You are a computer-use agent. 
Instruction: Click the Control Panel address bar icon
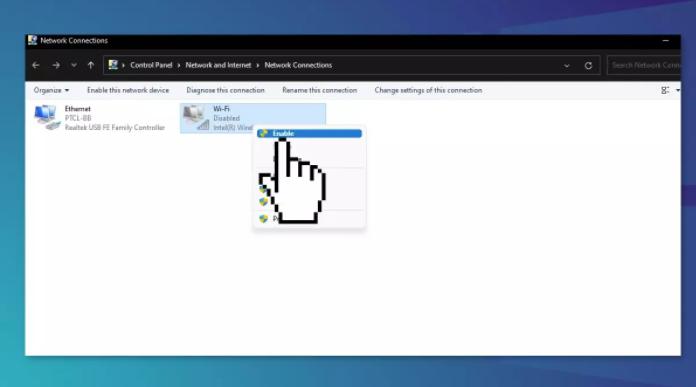[113, 65]
